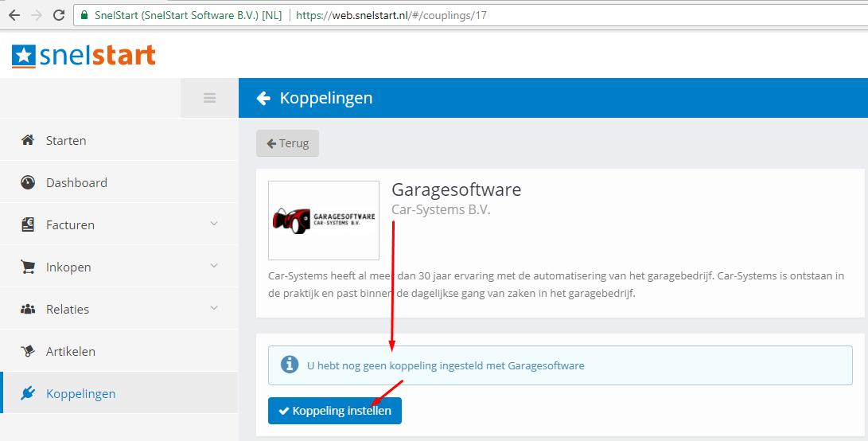The width and height of the screenshot is (868, 441).
Task: Go back with the Terug button
Action: [x=287, y=143]
